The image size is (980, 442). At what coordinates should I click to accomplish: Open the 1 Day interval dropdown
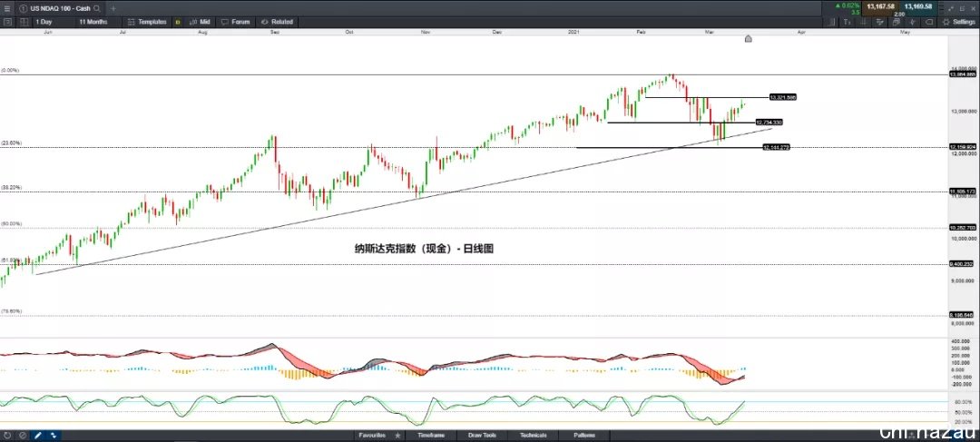pyautogui.click(x=44, y=22)
